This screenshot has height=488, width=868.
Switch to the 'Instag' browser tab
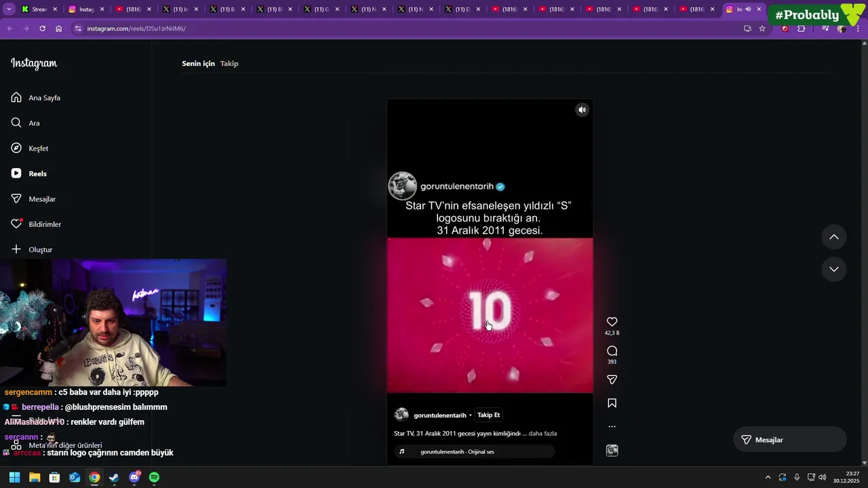click(x=87, y=9)
